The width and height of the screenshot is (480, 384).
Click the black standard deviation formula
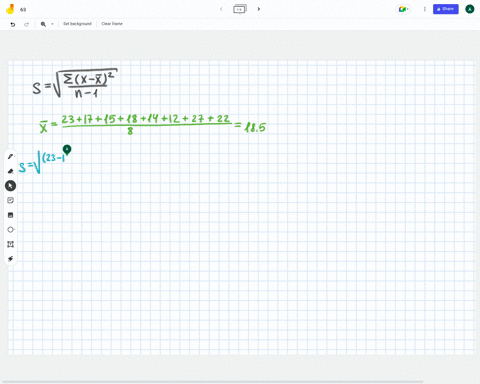pyautogui.click(x=75, y=84)
